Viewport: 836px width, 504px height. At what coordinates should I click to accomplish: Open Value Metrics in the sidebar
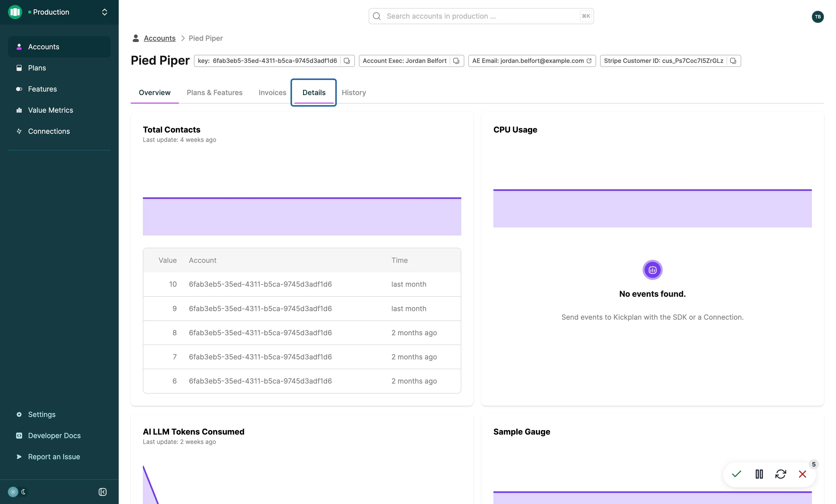coord(59,110)
